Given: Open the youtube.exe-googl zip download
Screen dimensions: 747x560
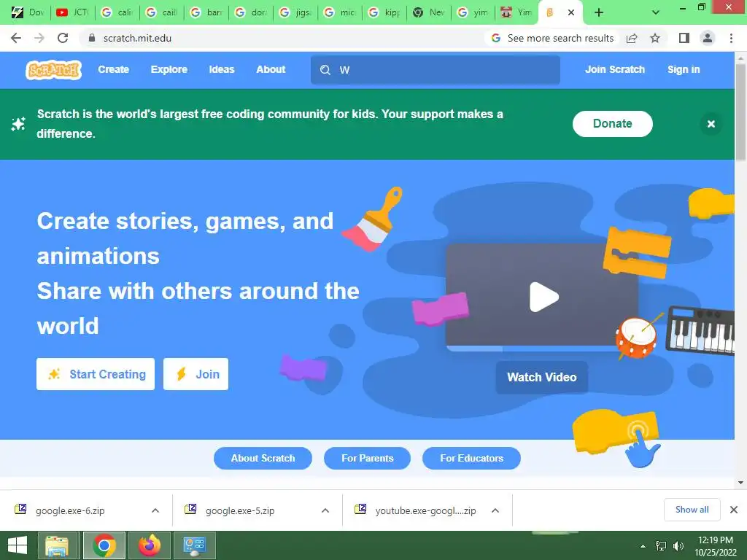Looking at the screenshot, I should coord(425,511).
